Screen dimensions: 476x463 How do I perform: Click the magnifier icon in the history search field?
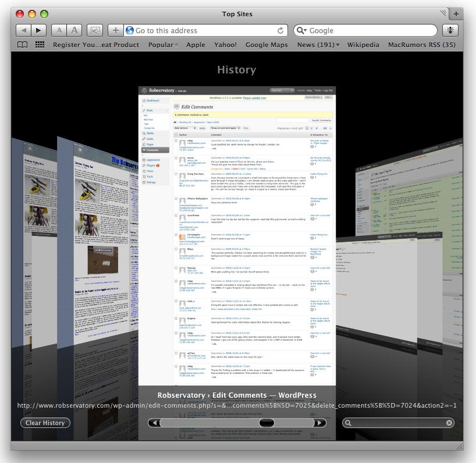click(348, 423)
